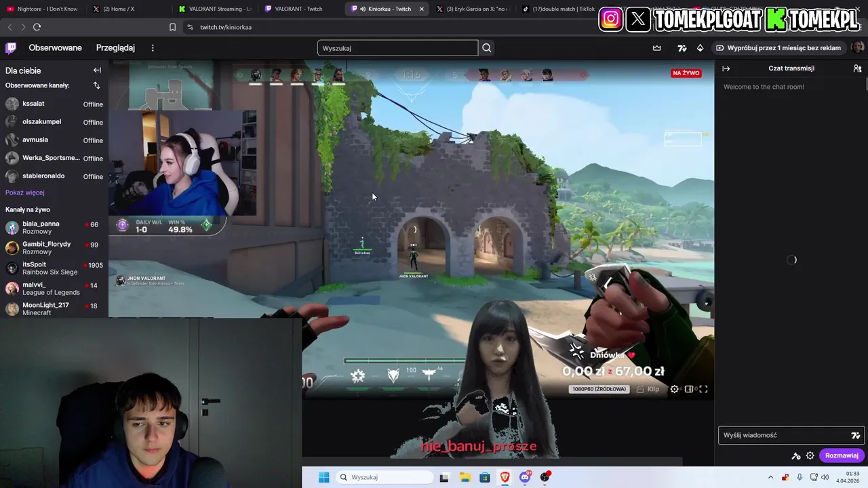Toggle theatre mode on the player
Viewport: 868px width, 488px height.
click(689, 389)
